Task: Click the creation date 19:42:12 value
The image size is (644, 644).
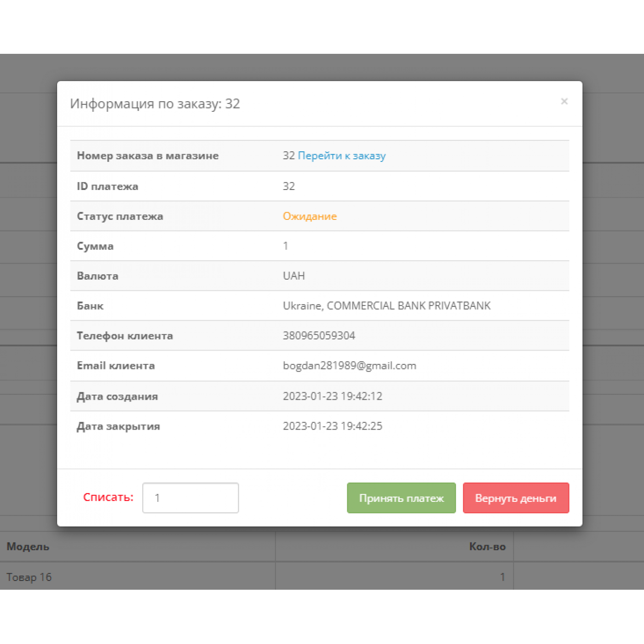Action: 332,396
